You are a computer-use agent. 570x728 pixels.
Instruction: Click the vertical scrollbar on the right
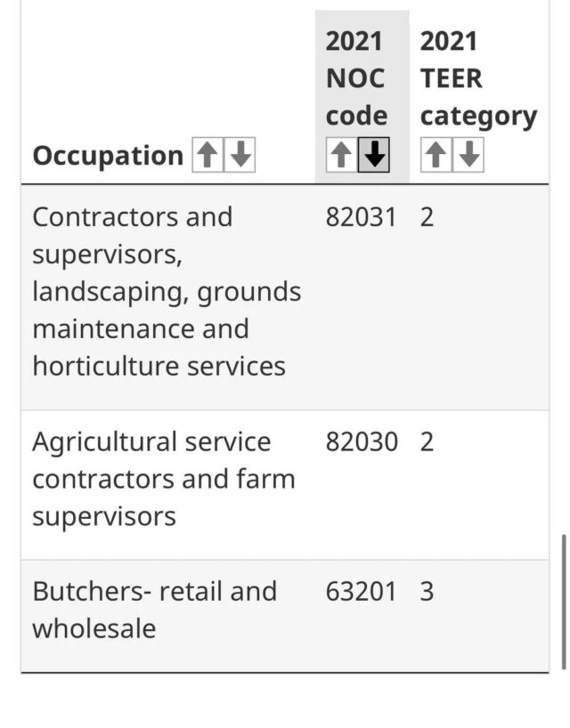(563, 601)
